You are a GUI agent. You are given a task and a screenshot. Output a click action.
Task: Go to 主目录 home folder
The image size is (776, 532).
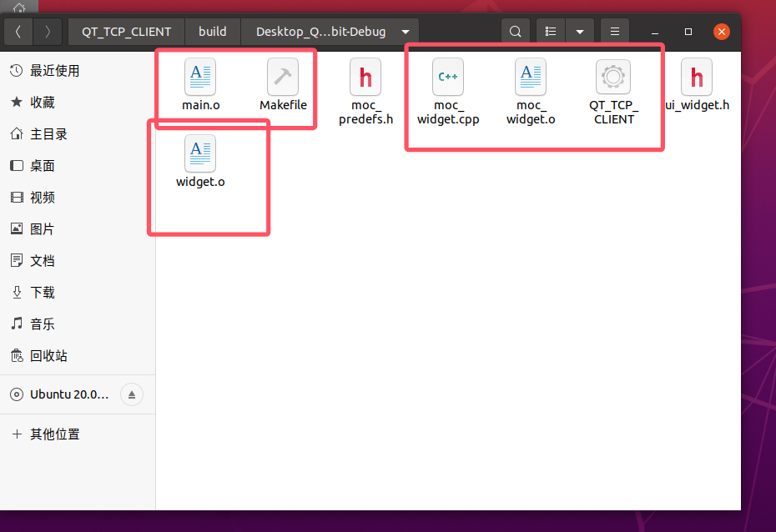[x=78, y=134]
